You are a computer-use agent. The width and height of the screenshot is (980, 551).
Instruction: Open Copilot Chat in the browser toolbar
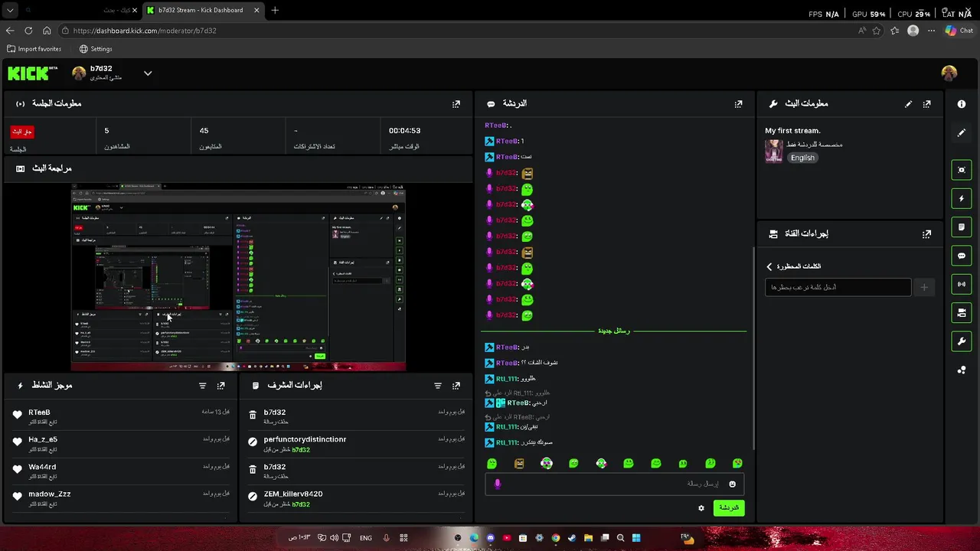(x=959, y=31)
